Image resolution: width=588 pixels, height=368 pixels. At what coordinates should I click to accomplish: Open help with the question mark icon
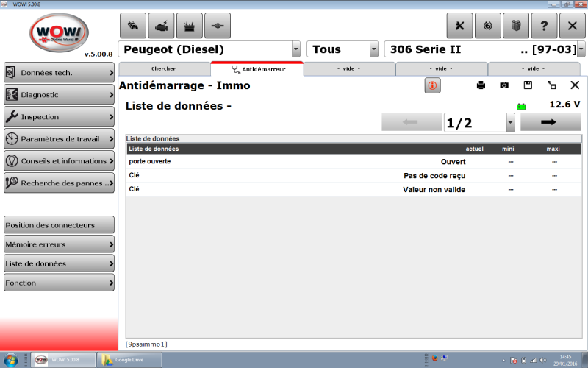(544, 26)
